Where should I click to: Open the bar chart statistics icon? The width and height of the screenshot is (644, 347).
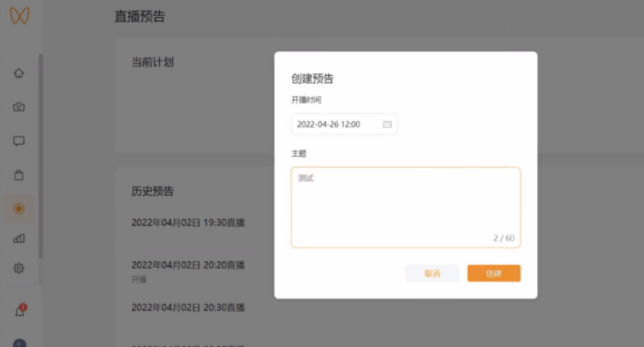click(x=19, y=239)
